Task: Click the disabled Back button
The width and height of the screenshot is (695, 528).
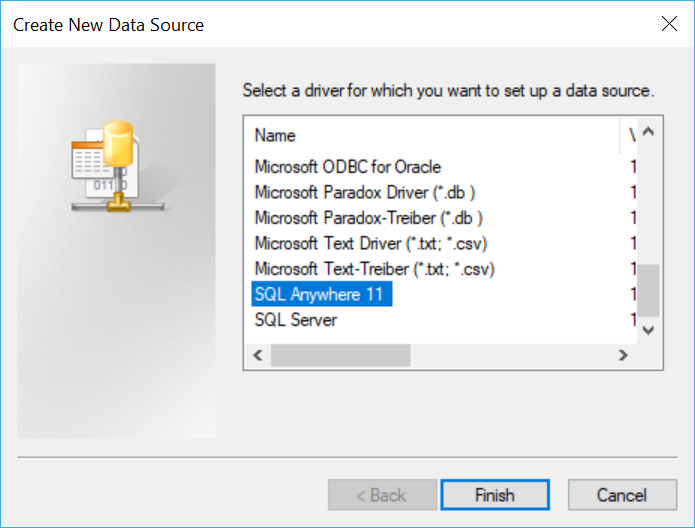Action: (x=382, y=495)
